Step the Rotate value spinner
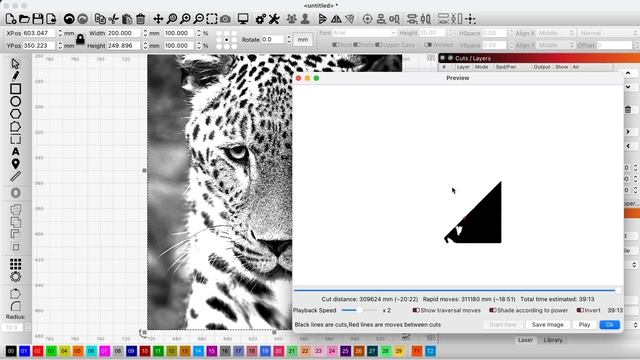This screenshot has width=640, height=360. pyautogui.click(x=289, y=40)
